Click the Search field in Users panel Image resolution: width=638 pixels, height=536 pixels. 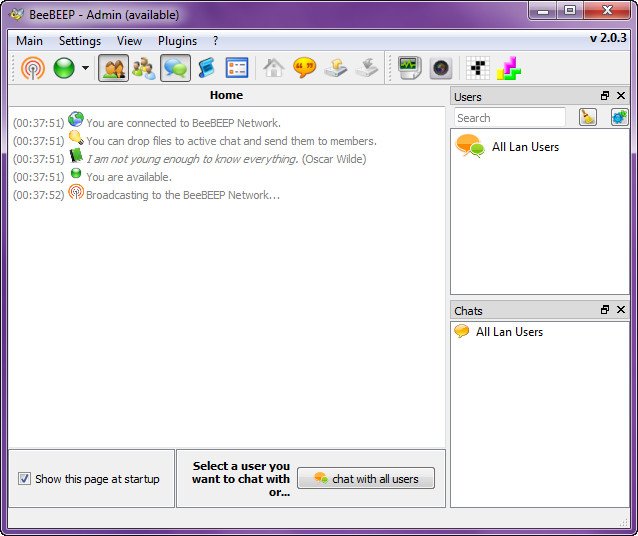510,118
